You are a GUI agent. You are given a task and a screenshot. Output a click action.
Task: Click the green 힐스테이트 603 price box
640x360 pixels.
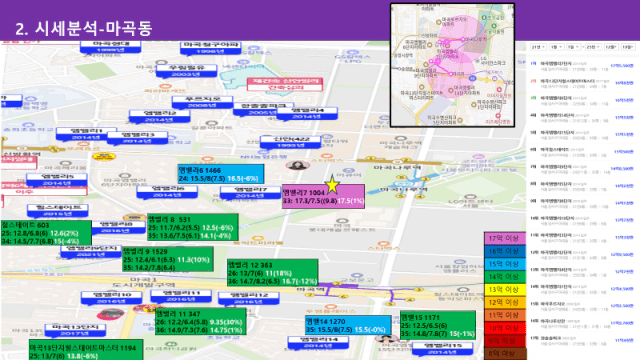(46, 233)
